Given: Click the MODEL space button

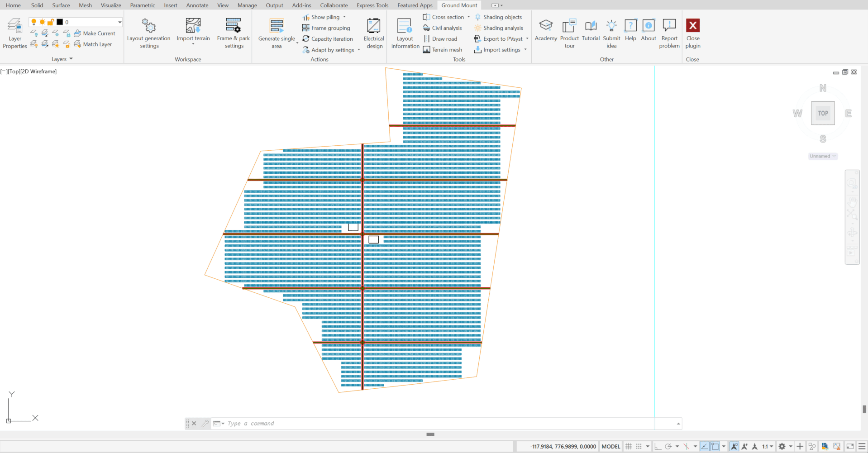Looking at the screenshot, I should [x=610, y=447].
